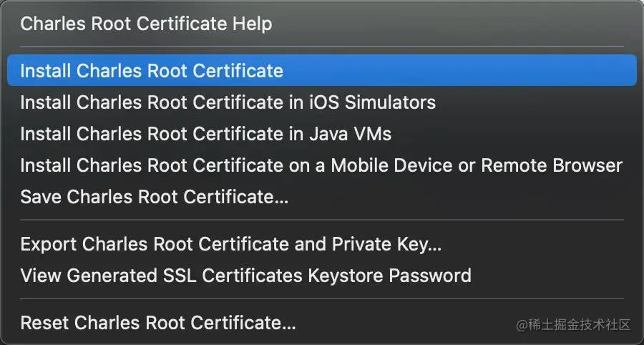Choose install on a Mobile Device or Remote Browser
The width and height of the screenshot is (644, 345).
point(321,165)
